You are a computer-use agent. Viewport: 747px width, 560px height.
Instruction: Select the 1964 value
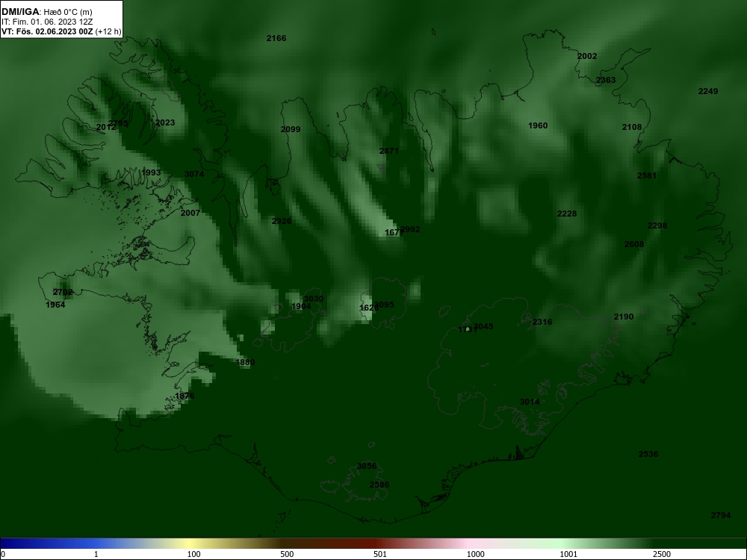point(56,305)
